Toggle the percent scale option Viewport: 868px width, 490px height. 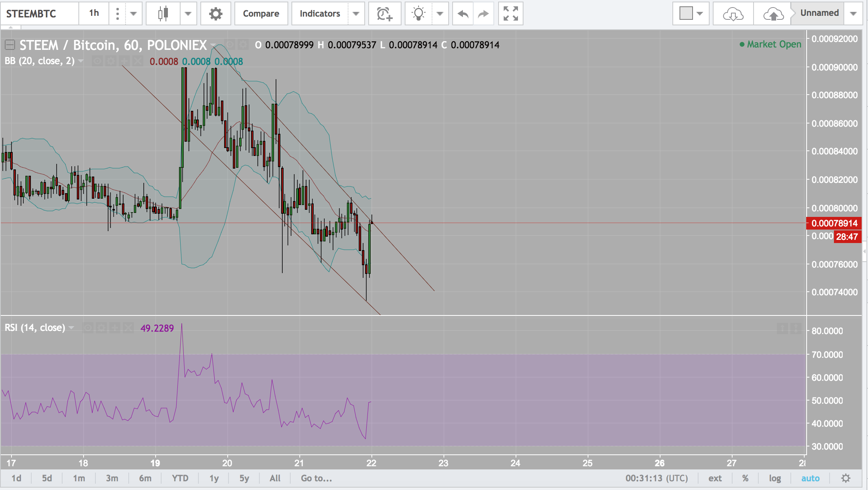(x=745, y=478)
